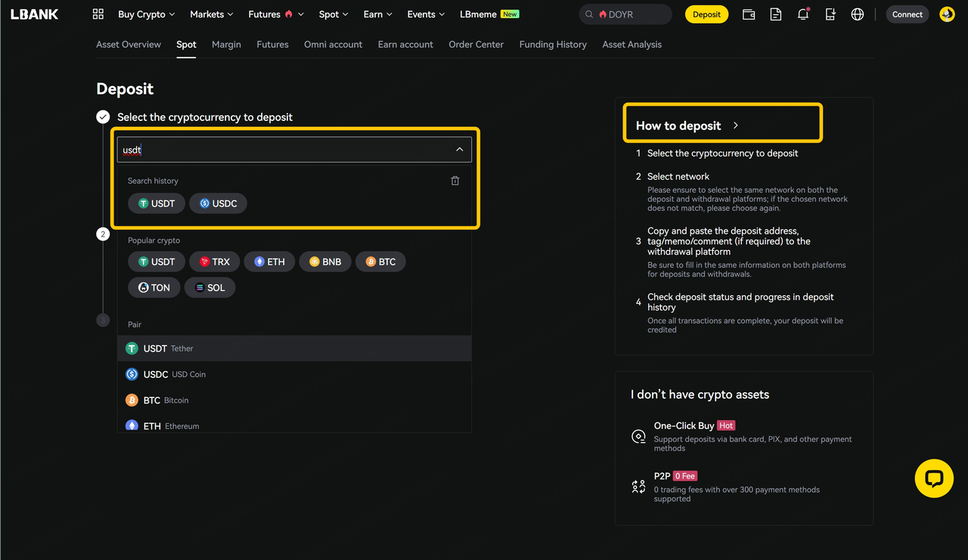Expand the Earn dropdown menu
968x560 pixels.
[377, 14]
